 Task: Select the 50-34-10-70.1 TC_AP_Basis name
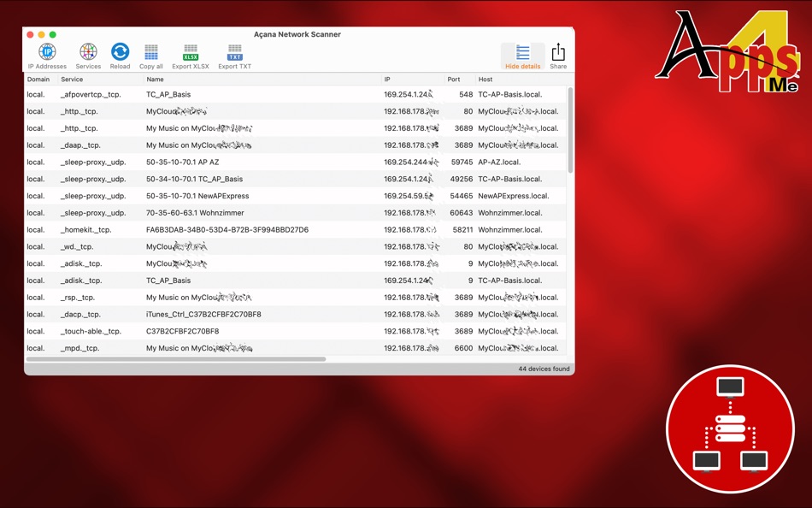pyautogui.click(x=194, y=179)
